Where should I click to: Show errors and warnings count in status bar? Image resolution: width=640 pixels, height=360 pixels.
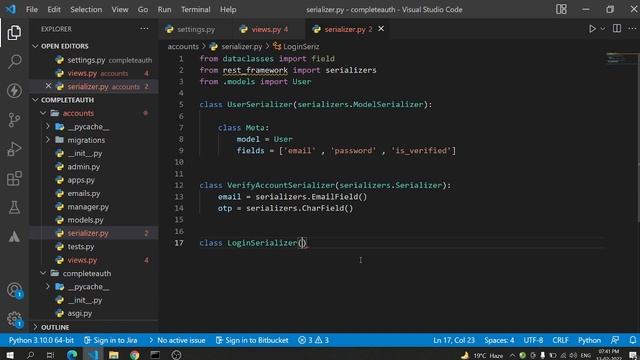(313, 340)
